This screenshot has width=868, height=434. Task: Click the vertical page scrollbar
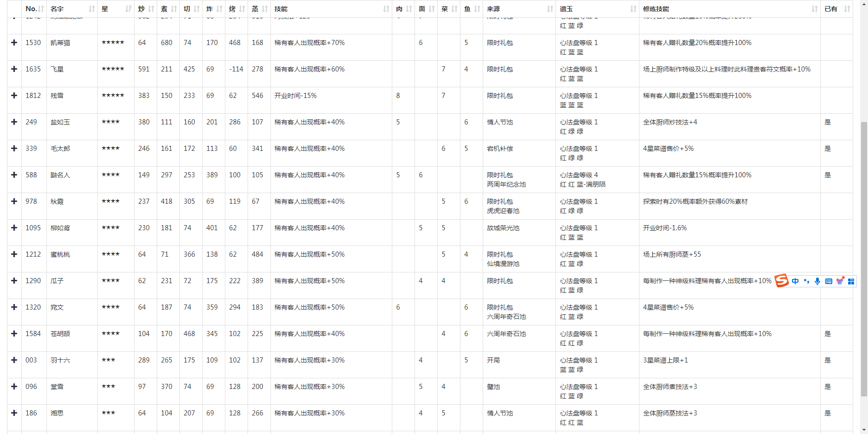coord(864,259)
